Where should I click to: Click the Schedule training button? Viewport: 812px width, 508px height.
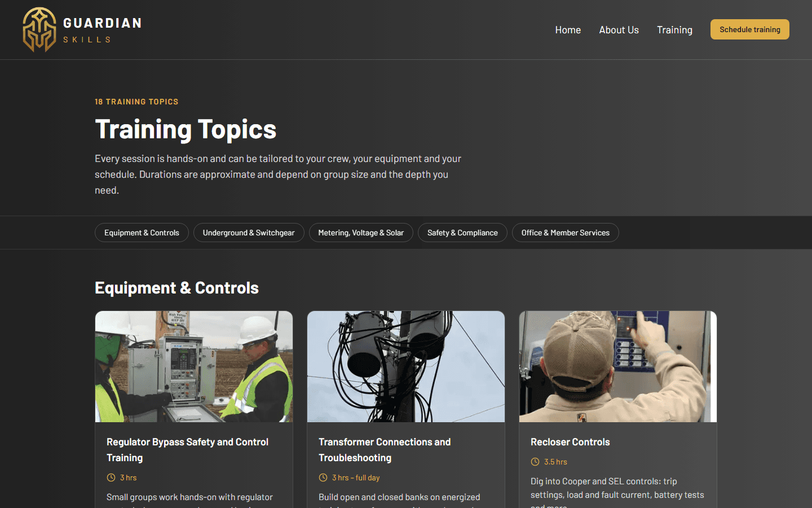pos(750,29)
